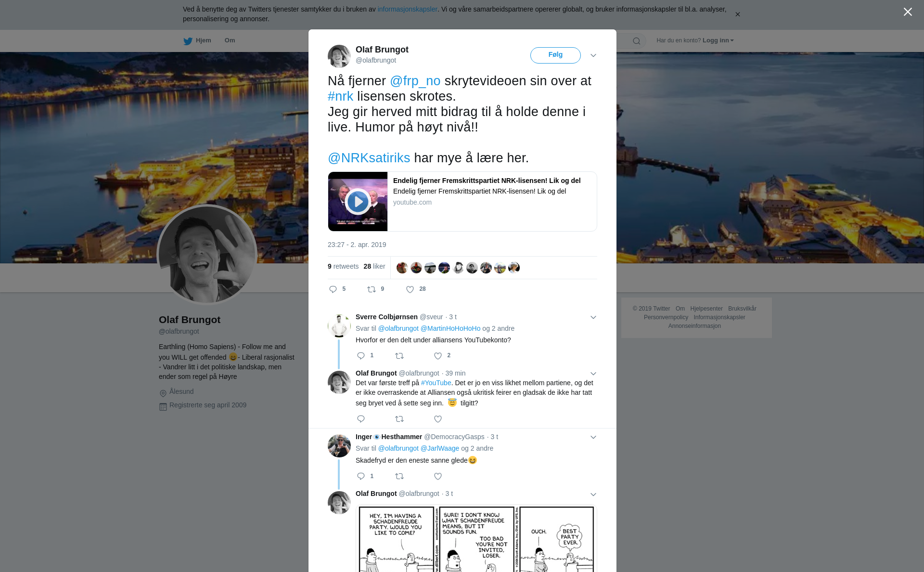Retweet icon on Olaf's 39 min tweet
This screenshot has width=924, height=572.
pyautogui.click(x=399, y=419)
